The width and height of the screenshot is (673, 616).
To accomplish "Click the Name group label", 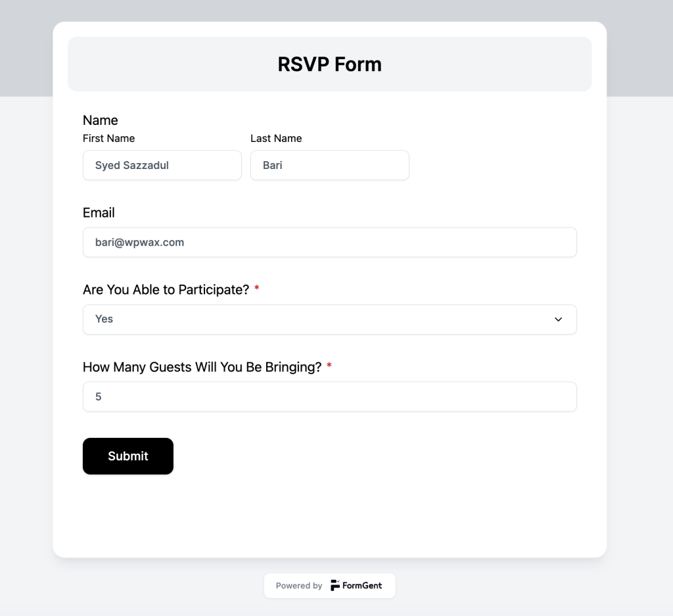I will tap(101, 120).
